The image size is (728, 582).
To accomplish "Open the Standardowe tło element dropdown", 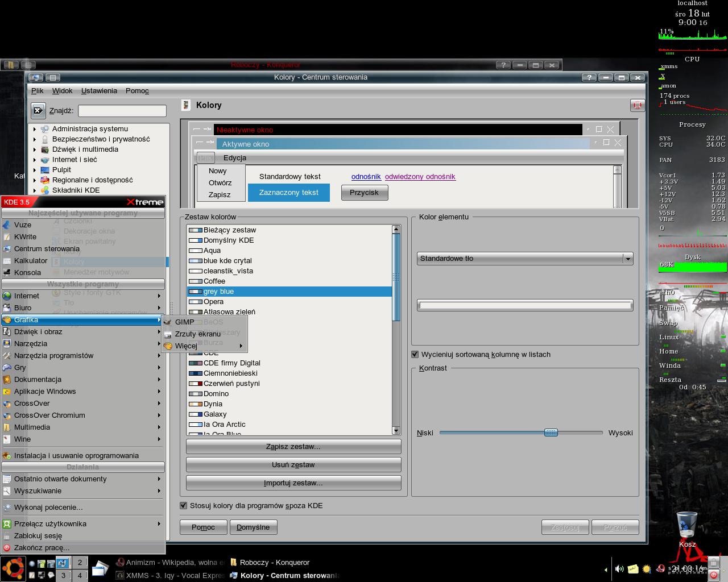I will tap(525, 259).
